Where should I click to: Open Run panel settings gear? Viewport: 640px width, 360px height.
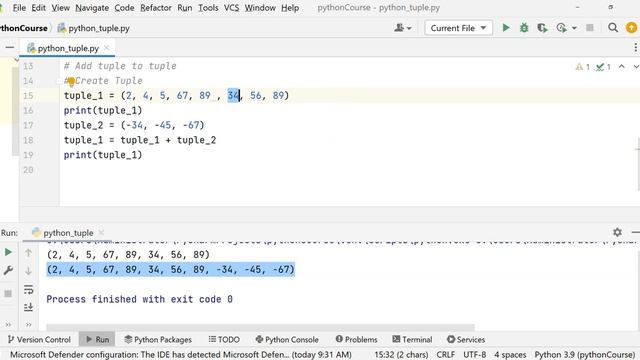click(617, 232)
